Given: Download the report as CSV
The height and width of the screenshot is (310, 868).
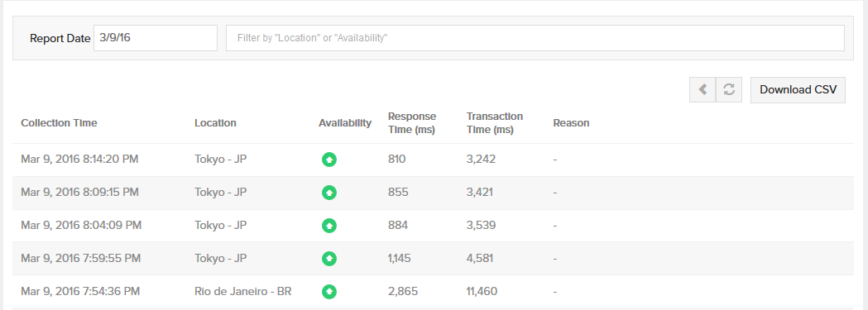Looking at the screenshot, I should click(x=798, y=89).
